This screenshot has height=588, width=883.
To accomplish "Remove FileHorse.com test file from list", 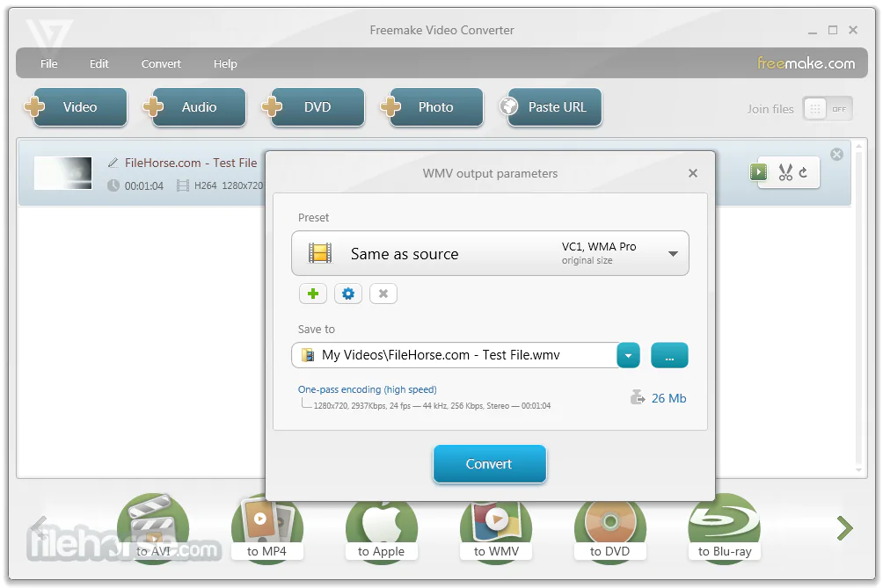I will 836,154.
